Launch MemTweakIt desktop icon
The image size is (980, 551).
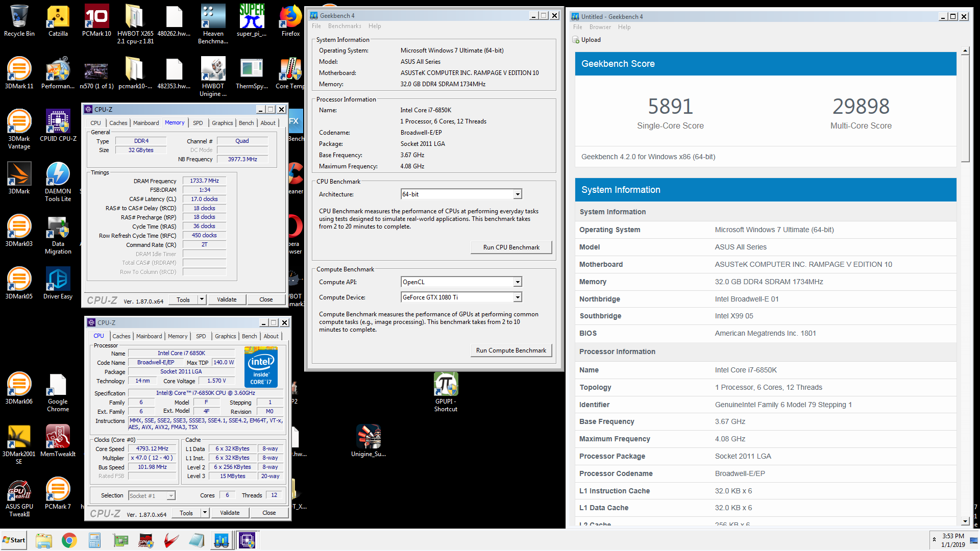[x=58, y=441]
